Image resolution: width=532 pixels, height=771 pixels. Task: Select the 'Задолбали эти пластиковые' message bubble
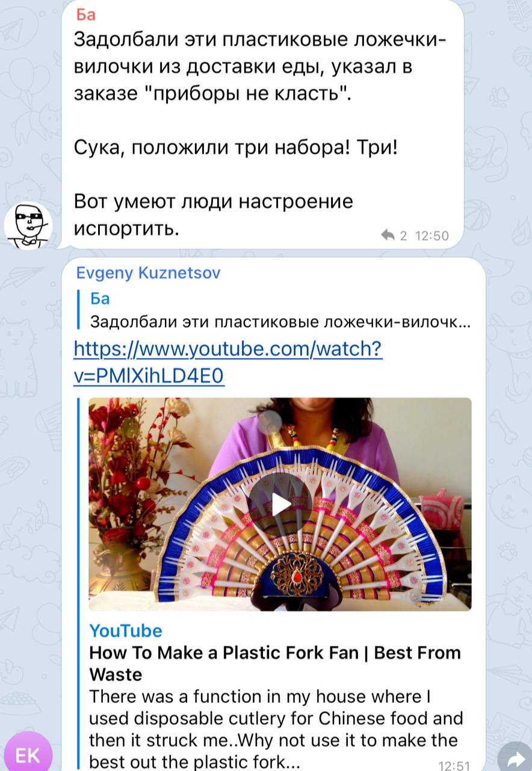coord(263,125)
